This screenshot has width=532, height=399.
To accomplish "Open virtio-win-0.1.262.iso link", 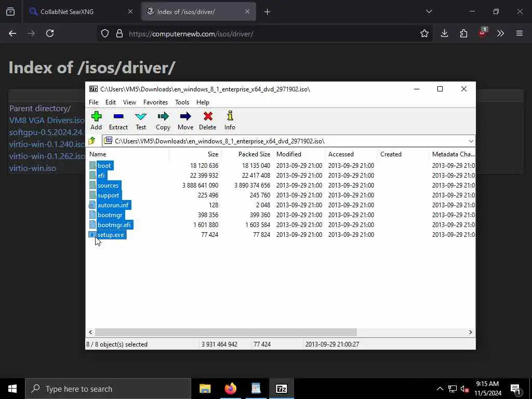I will [47, 156].
